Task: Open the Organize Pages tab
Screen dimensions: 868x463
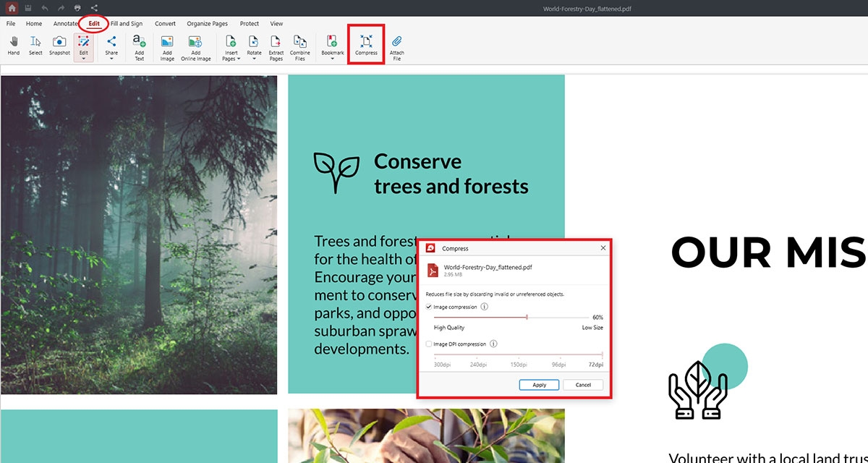Action: (208, 24)
